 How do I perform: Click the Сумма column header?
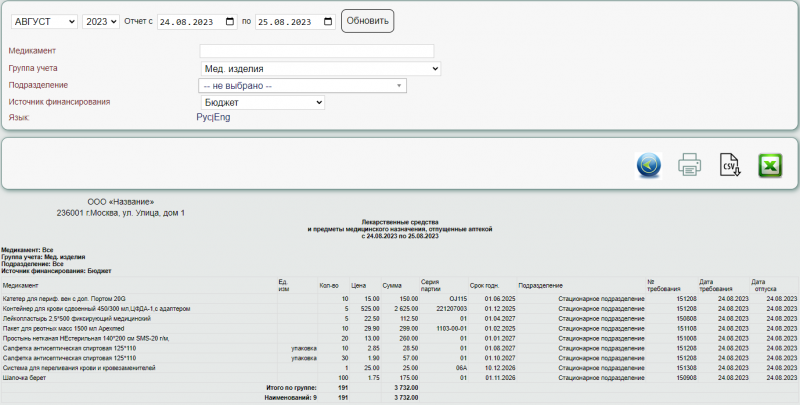point(391,285)
